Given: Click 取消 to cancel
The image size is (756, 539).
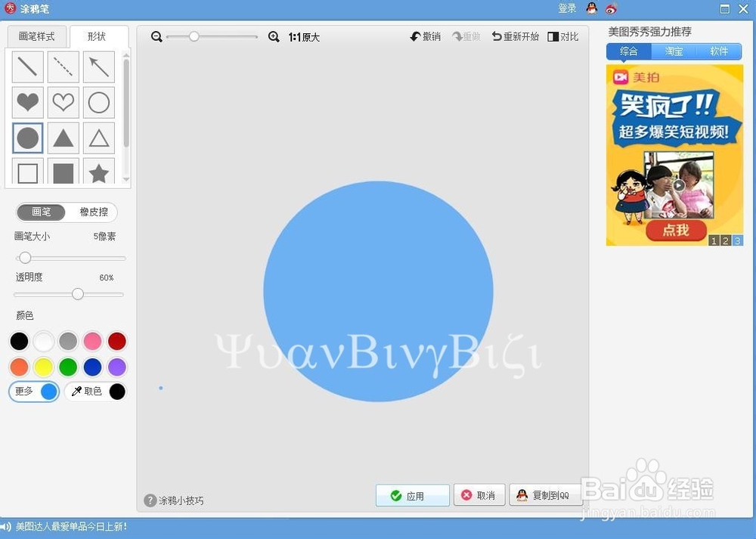Looking at the screenshot, I should (479, 495).
